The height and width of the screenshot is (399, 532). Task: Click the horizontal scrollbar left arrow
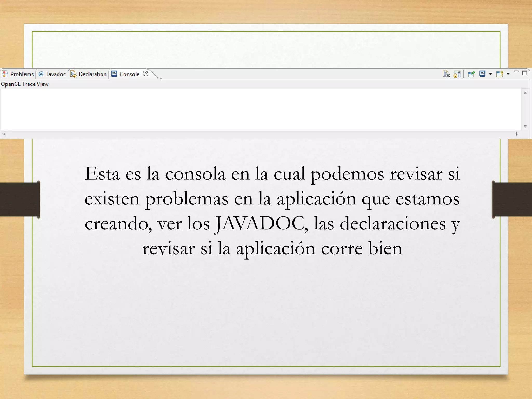[x=4, y=134]
